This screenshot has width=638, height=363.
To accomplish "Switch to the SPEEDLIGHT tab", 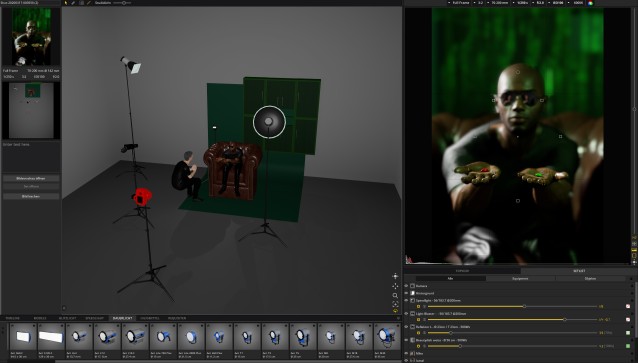I will 94,318.
